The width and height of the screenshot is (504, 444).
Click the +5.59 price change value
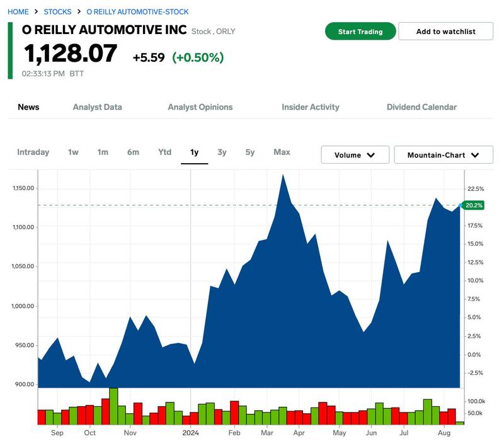149,57
